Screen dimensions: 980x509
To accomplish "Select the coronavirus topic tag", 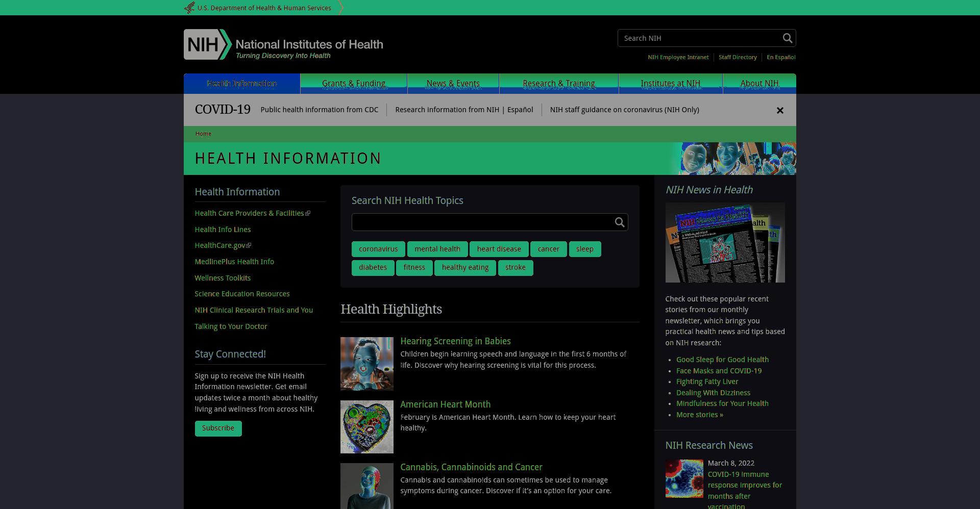I will (378, 249).
